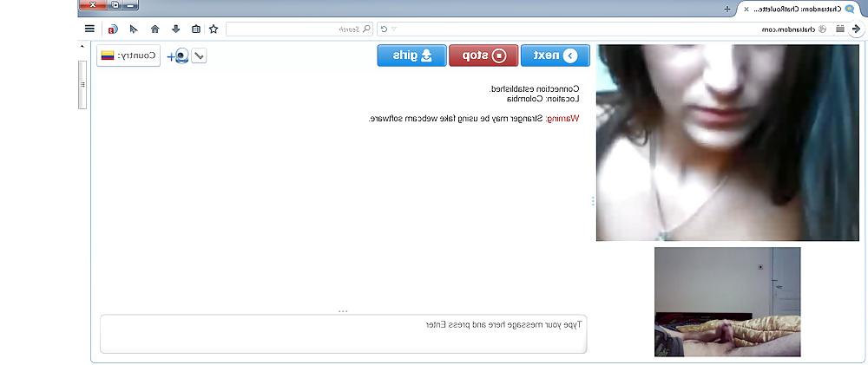The width and height of the screenshot is (868, 365).
Task: Close the Chatrandom tab with its x
Action: (746, 9)
